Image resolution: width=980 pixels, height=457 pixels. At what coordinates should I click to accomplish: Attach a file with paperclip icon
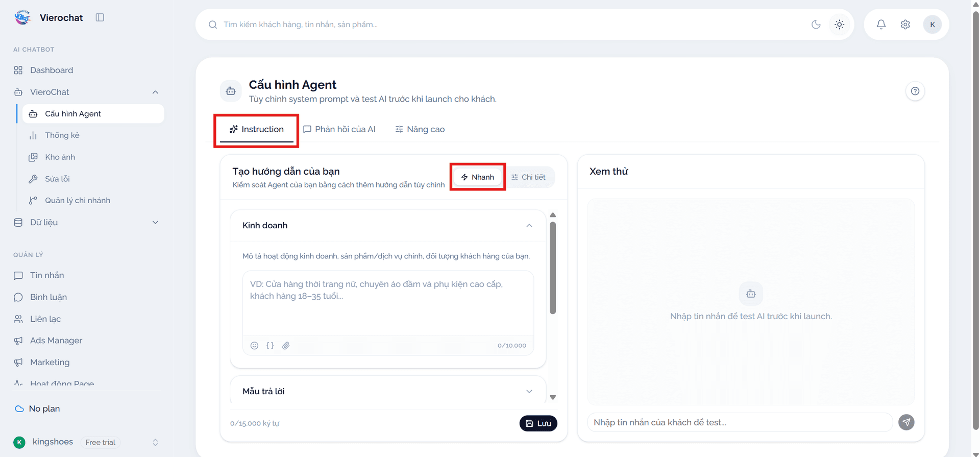click(286, 346)
